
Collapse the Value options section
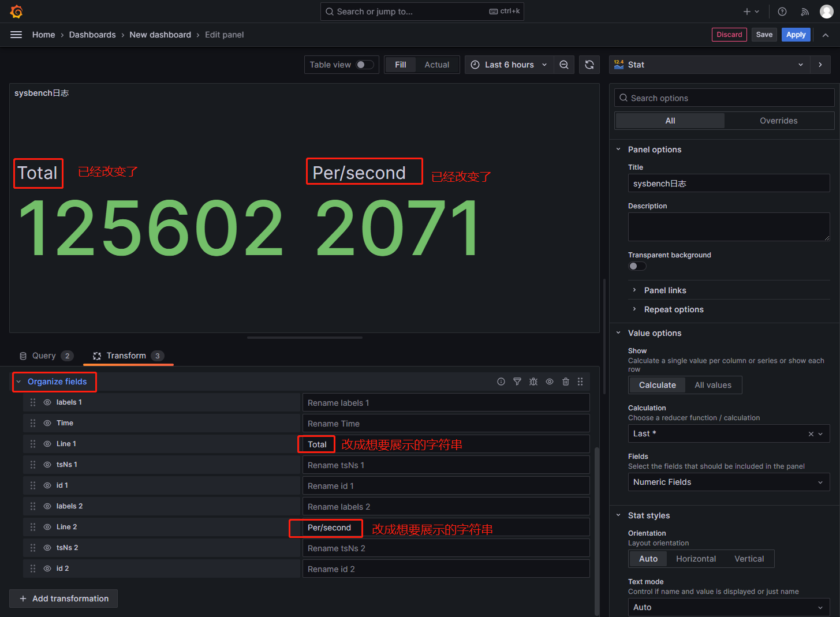(x=618, y=333)
